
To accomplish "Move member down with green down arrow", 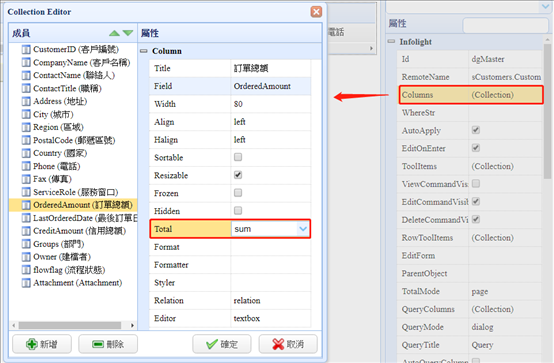I will tap(128, 33).
